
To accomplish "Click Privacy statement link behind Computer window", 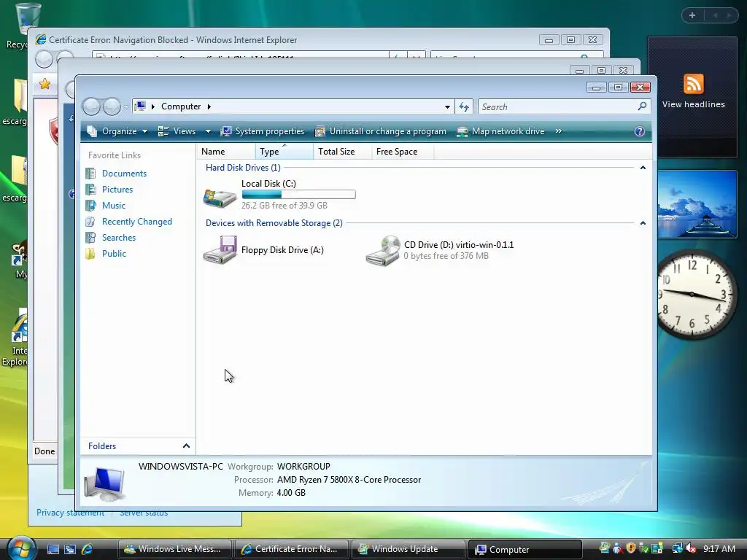I will click(x=70, y=513).
